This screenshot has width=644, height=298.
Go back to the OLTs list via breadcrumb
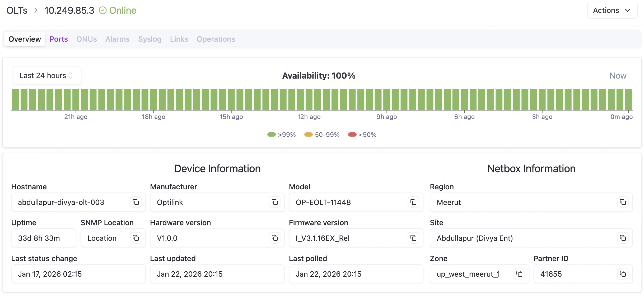17,10
